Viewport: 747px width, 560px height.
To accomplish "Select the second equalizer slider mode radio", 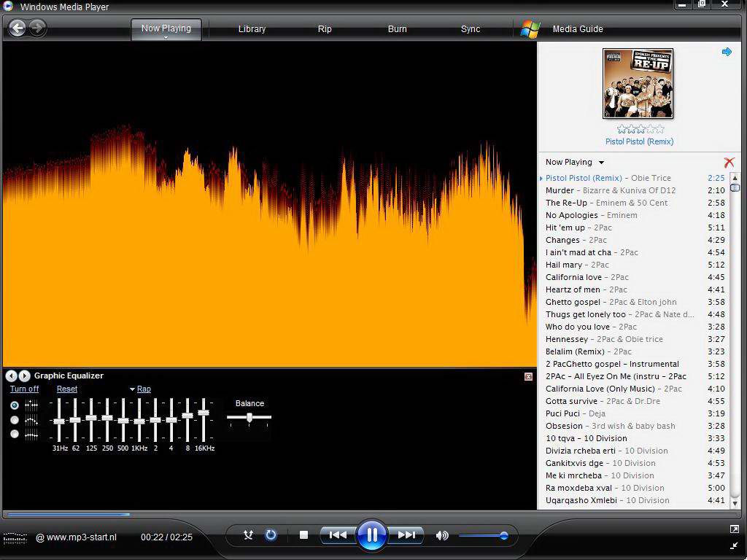I will [15, 420].
